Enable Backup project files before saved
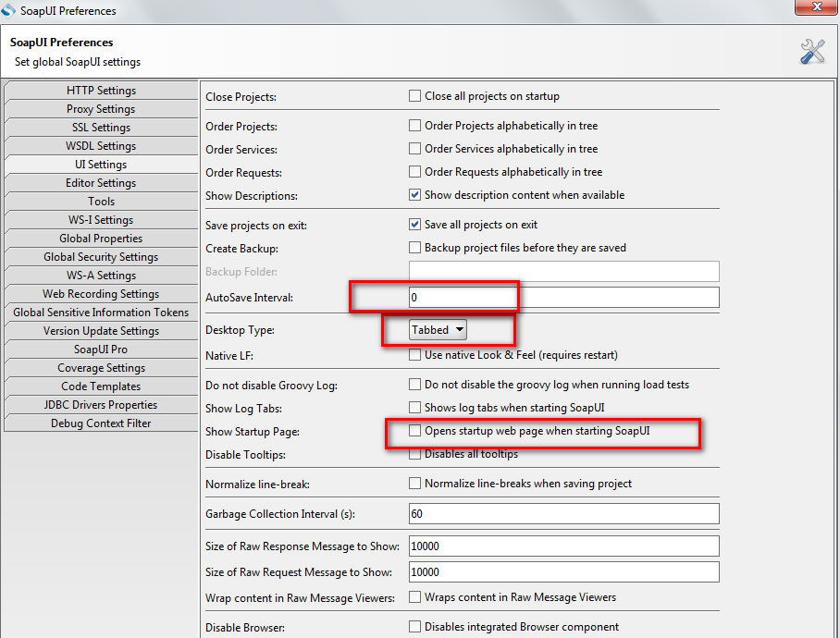 (414, 247)
